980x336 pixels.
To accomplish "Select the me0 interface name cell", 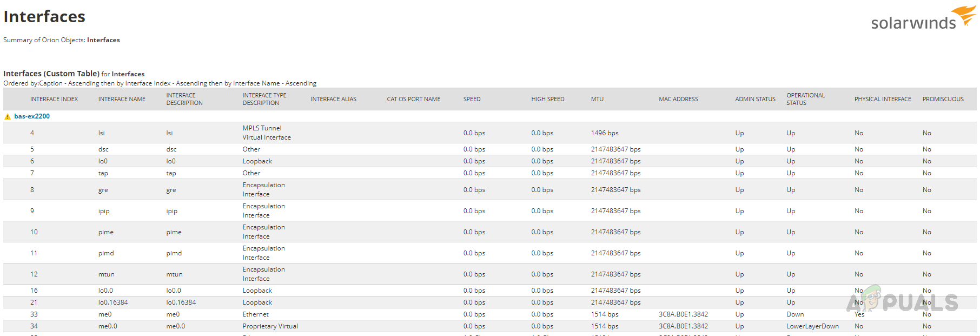I will coord(105,314).
